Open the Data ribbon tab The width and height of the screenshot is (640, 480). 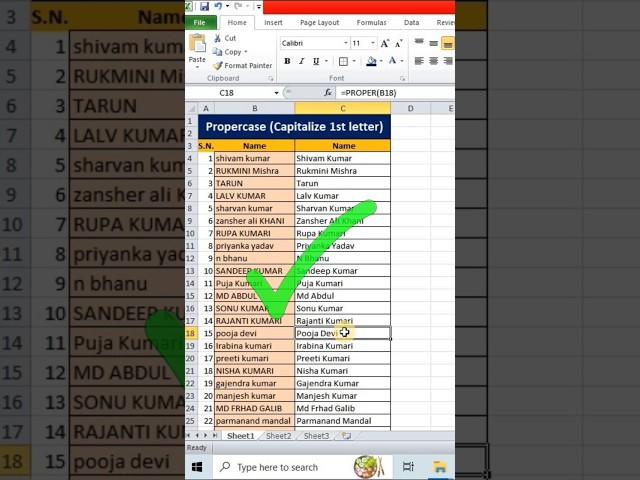pos(411,22)
